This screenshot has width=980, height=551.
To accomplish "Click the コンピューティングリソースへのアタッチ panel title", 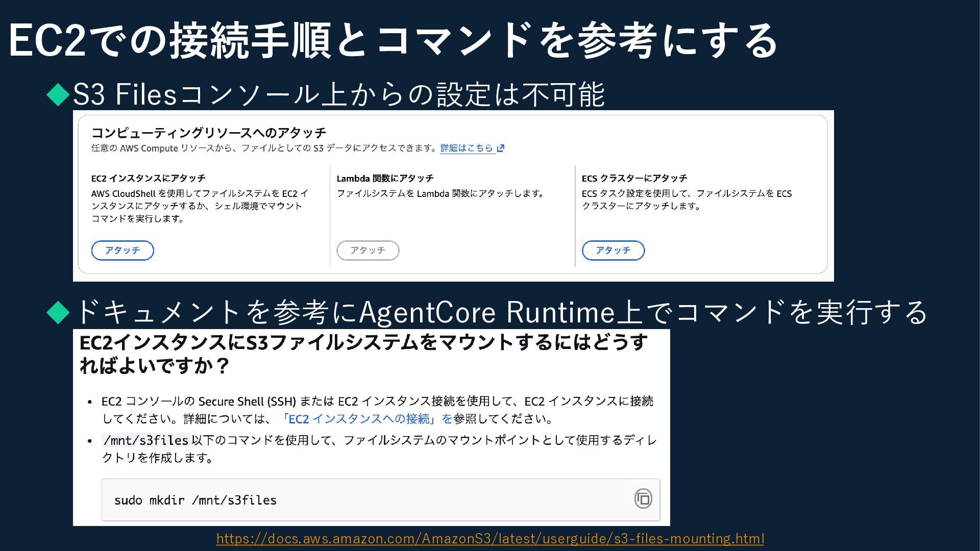I will pyautogui.click(x=208, y=133).
